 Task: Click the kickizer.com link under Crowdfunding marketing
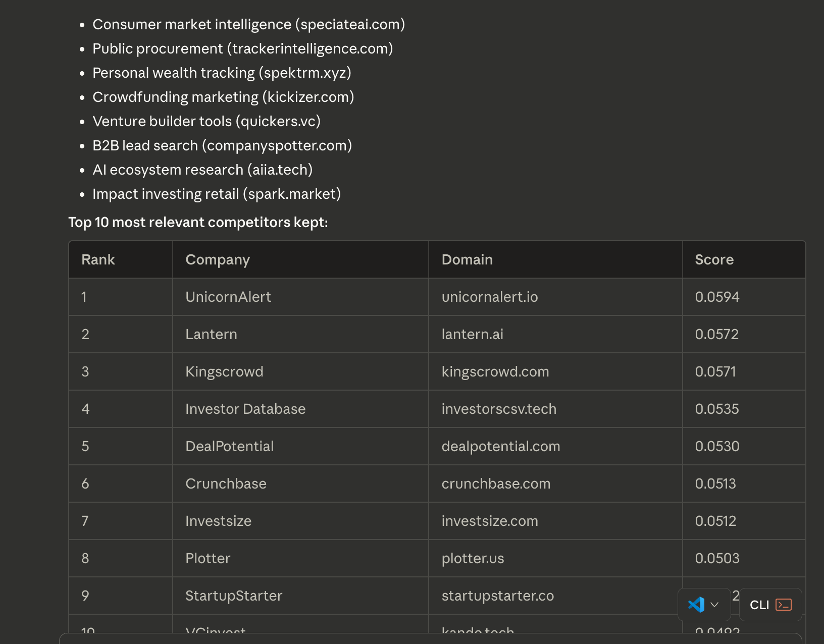tap(308, 97)
